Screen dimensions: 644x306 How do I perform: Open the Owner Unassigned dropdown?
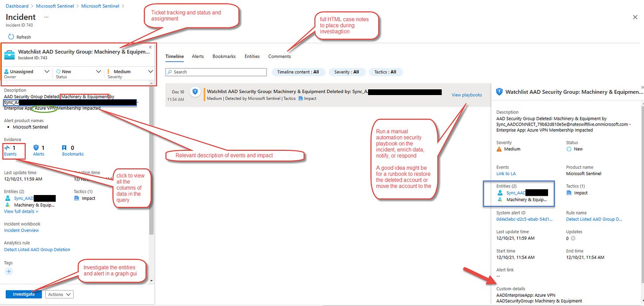[27, 72]
